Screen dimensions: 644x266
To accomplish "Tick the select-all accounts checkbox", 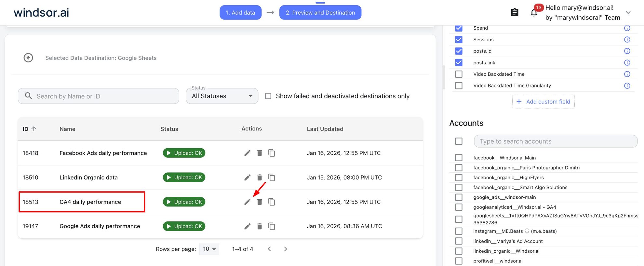I will [459, 141].
